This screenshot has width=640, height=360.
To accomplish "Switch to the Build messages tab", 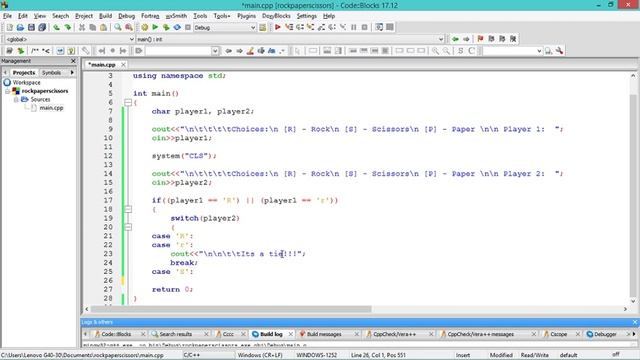I will 324,334.
